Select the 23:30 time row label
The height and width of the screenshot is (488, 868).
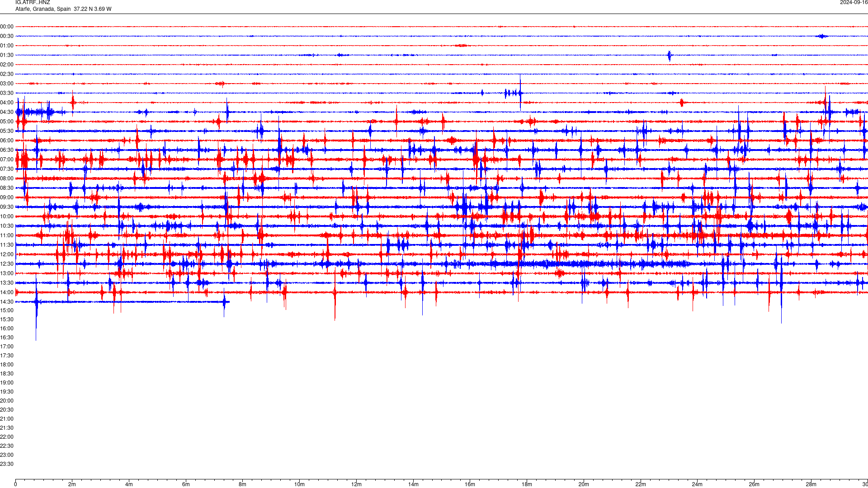(7, 464)
